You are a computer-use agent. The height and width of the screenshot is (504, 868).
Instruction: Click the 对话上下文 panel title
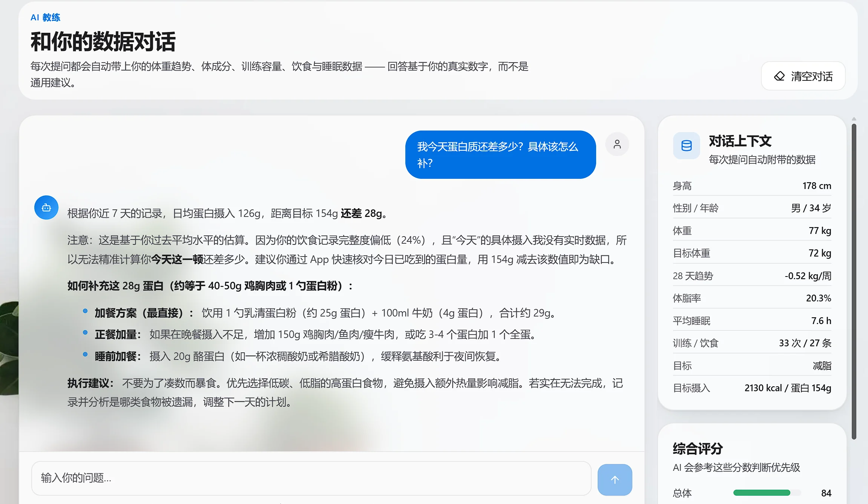[x=740, y=141]
